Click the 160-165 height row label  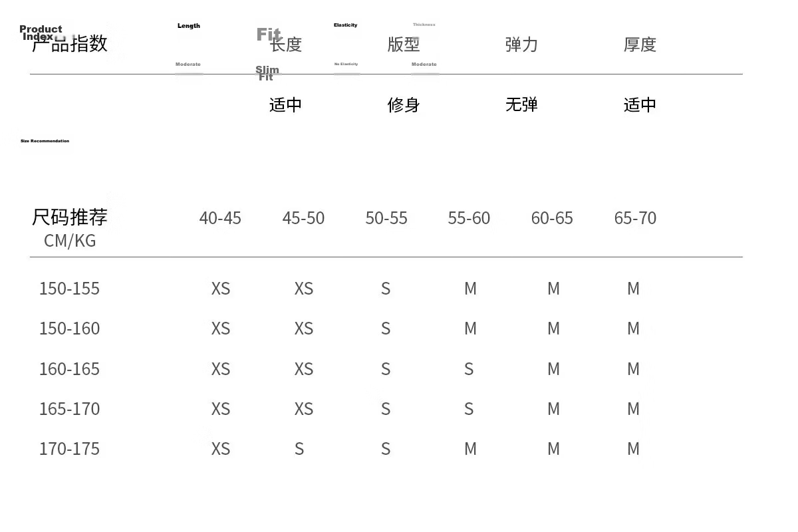[x=69, y=369]
